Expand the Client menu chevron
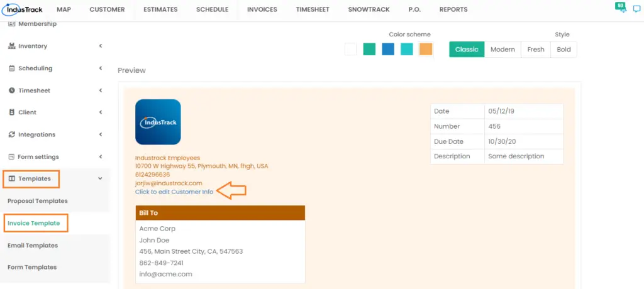Viewport: 644px width, 289px height. point(100,112)
